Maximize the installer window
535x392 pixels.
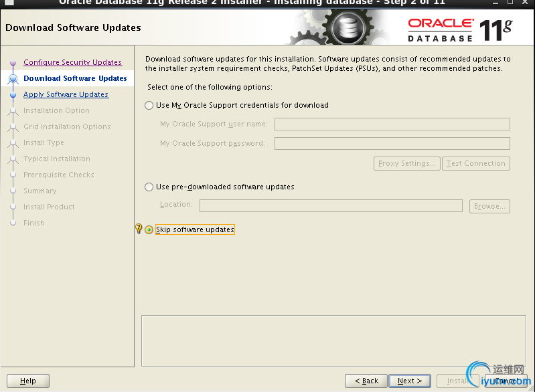(510, 3)
